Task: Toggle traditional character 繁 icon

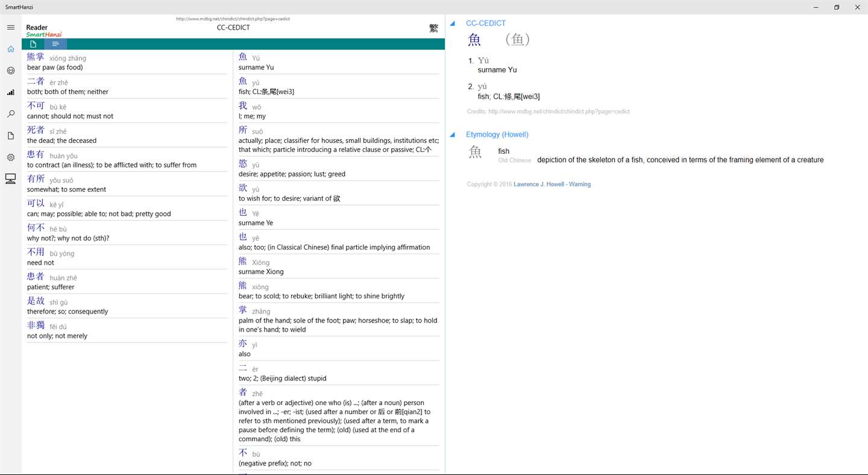Action: click(433, 28)
